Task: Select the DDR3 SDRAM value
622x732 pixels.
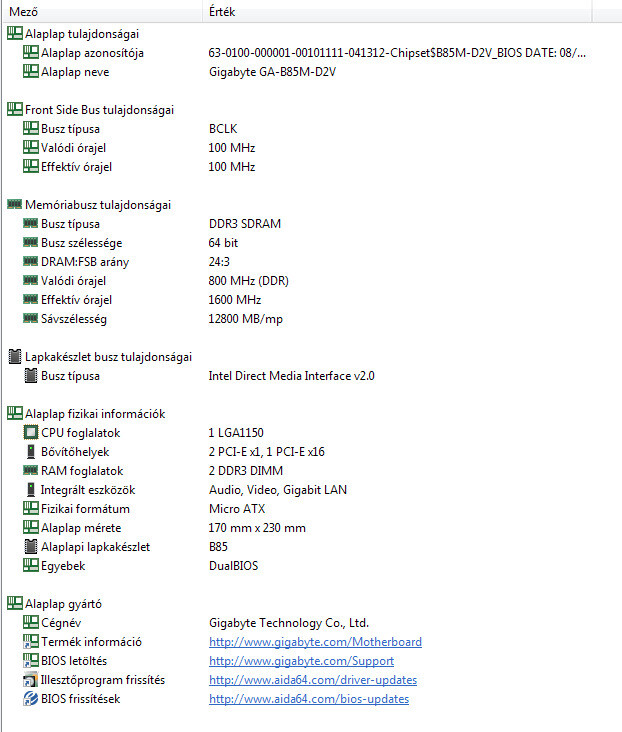Action: coord(245,224)
